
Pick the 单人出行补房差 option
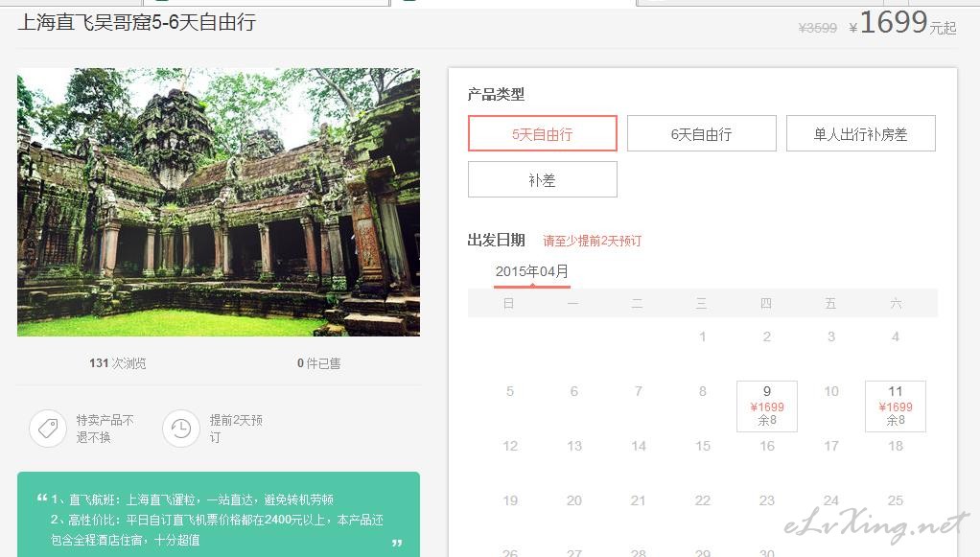[x=861, y=133]
